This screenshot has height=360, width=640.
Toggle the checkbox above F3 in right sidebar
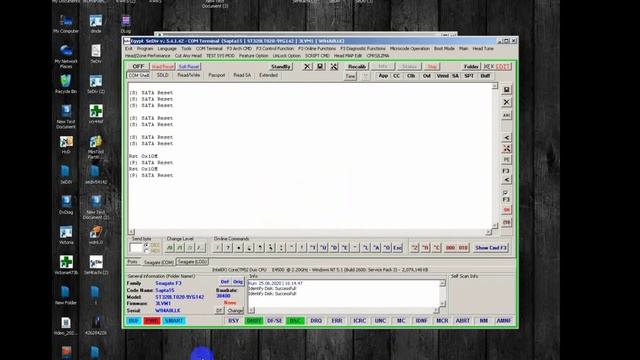(505, 193)
